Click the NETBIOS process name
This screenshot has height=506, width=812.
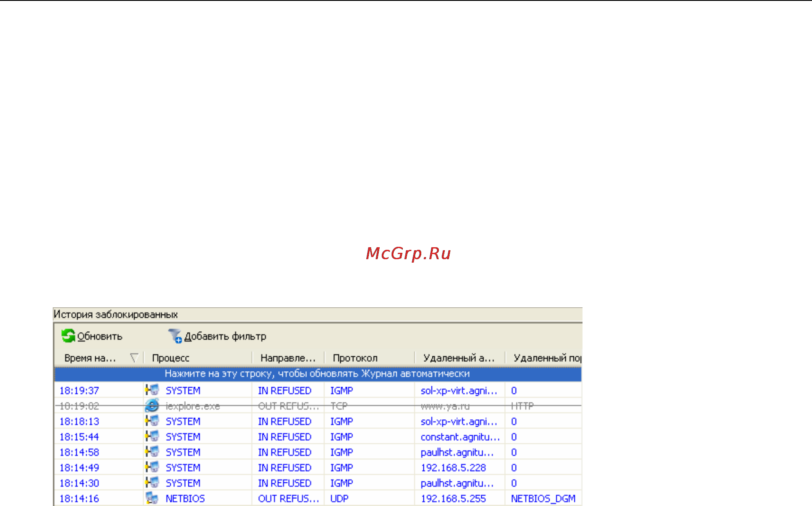click(x=185, y=499)
